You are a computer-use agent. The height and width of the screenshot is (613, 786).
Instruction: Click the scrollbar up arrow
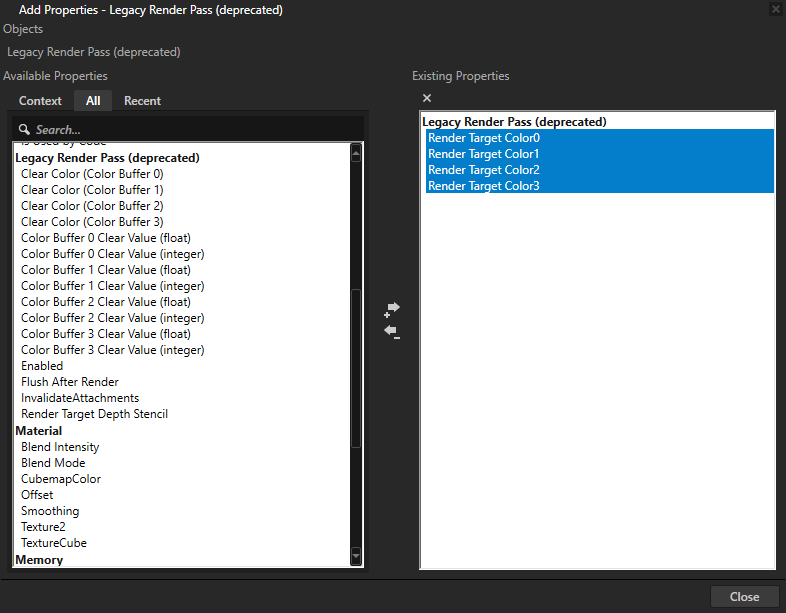356,153
